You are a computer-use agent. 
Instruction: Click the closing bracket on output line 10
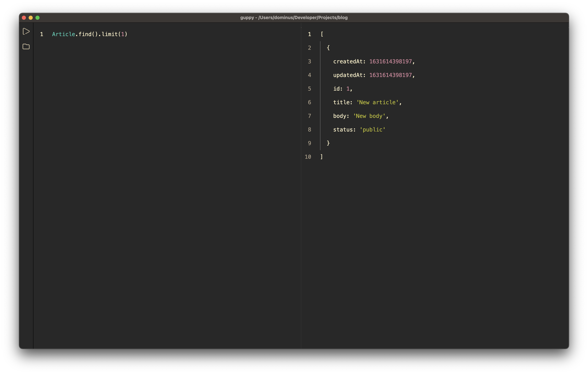[322, 157]
